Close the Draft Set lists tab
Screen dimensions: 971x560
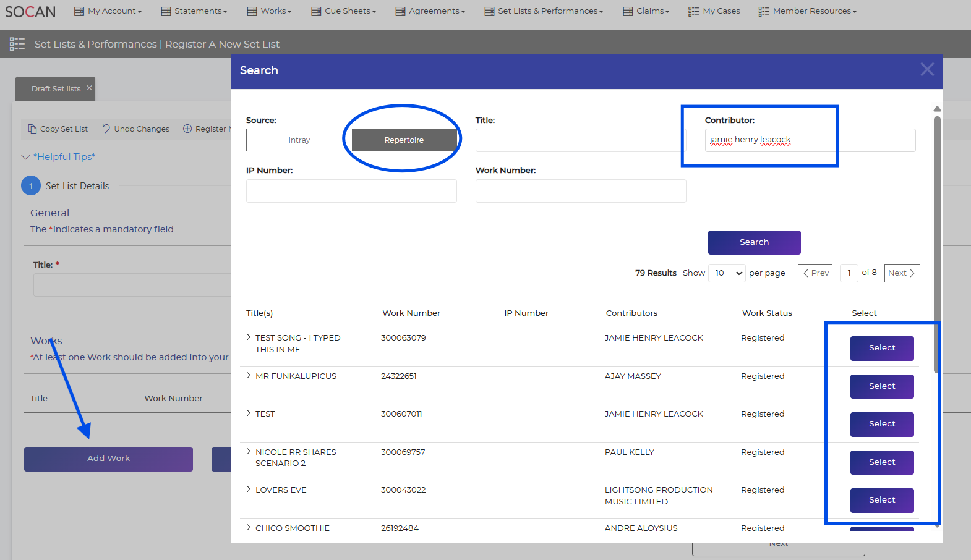90,88
